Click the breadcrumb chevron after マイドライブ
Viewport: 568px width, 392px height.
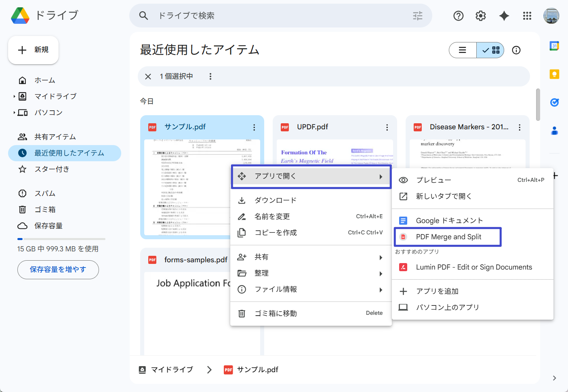click(x=209, y=369)
